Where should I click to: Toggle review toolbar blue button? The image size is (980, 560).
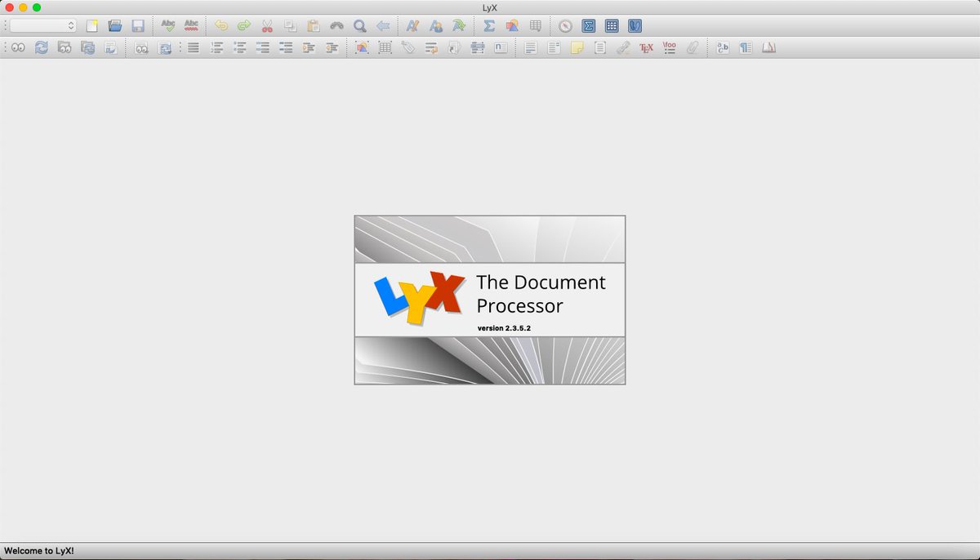tap(635, 26)
